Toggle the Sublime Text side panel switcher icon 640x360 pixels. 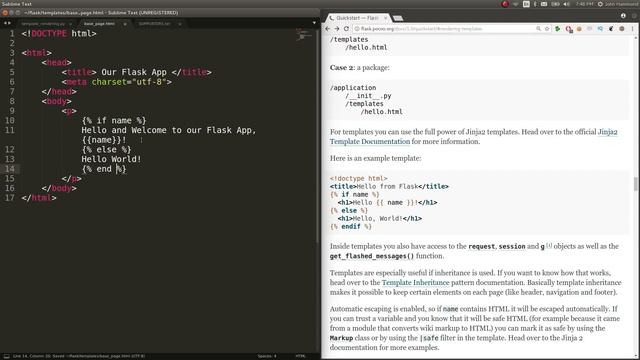coord(6,356)
